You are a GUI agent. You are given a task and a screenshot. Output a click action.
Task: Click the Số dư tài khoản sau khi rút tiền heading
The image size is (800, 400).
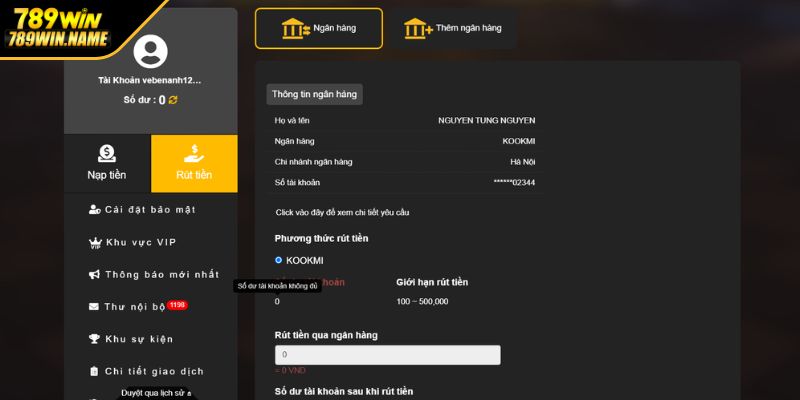[344, 391]
